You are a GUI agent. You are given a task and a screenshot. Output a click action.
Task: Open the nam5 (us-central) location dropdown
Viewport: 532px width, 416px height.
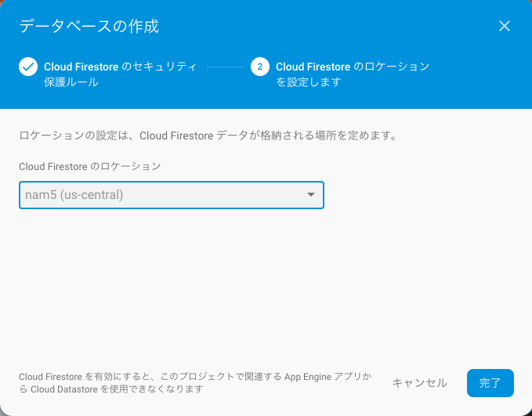[172, 195]
